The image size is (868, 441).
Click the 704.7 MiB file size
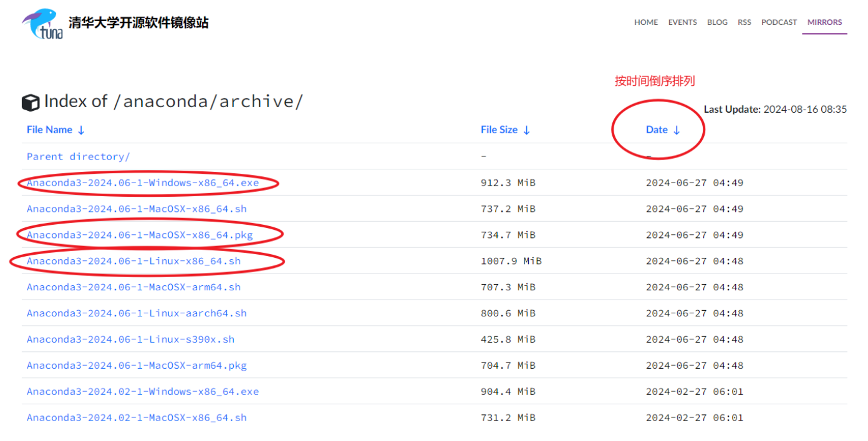[x=508, y=366]
